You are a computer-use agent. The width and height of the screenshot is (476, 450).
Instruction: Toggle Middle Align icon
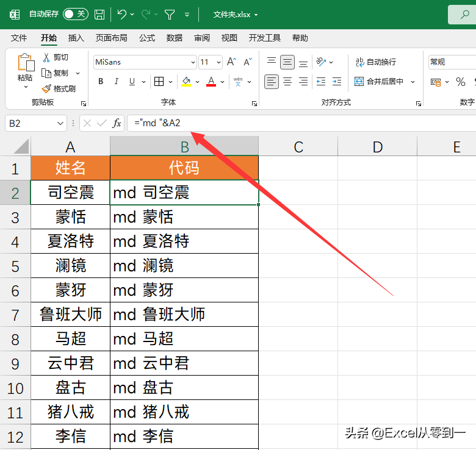pyautogui.click(x=287, y=62)
